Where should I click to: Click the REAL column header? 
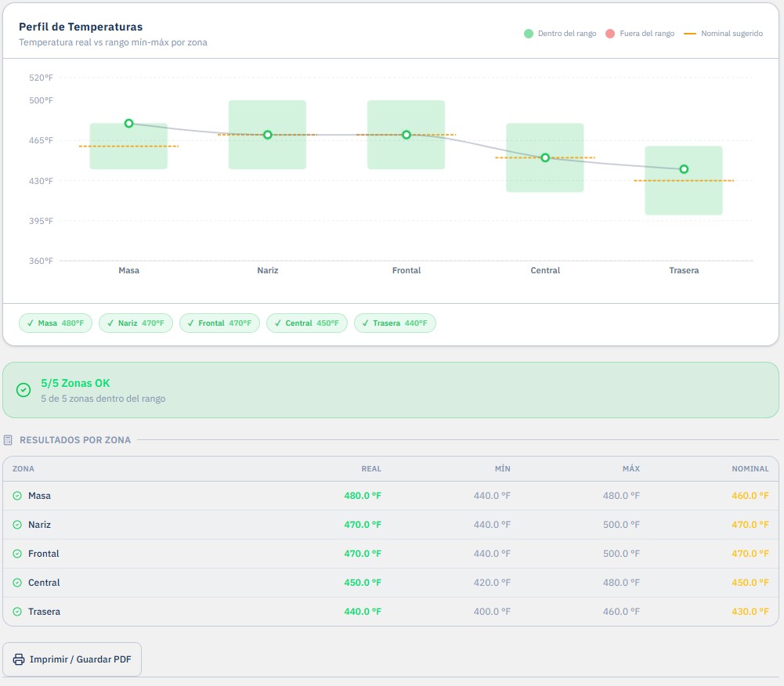click(371, 468)
